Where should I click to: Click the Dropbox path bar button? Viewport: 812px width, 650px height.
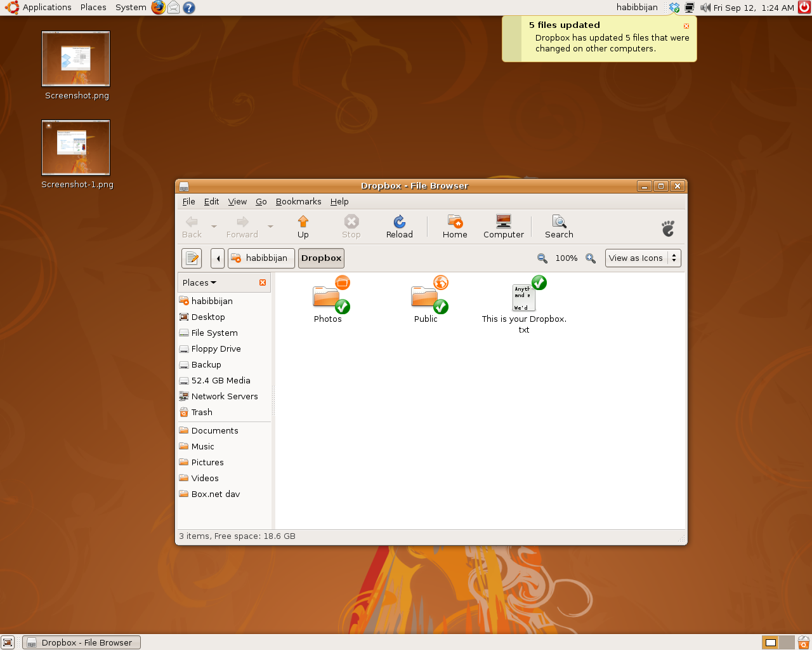pos(322,258)
